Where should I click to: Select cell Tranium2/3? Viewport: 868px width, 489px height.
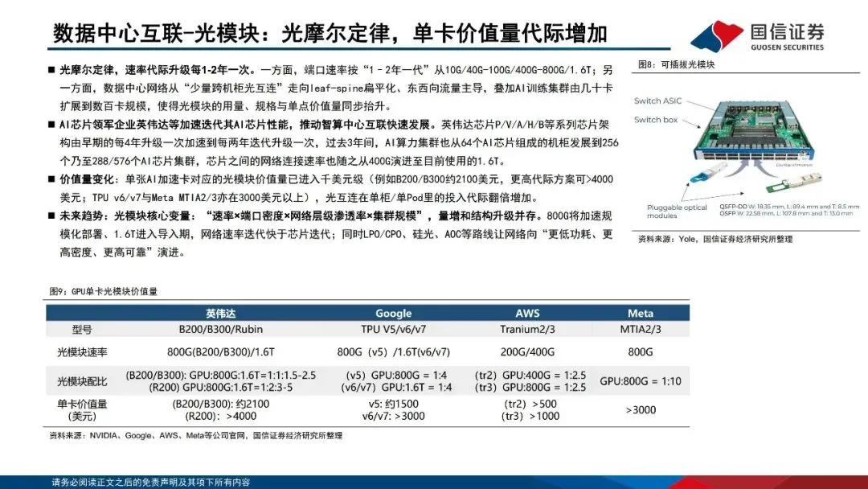(x=527, y=329)
